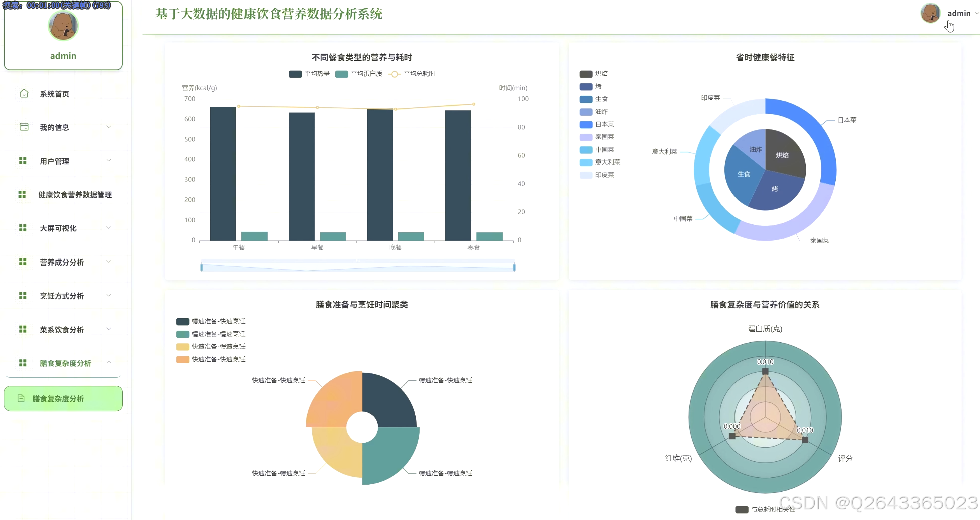Click the admin username in the sidebar card

coord(63,56)
